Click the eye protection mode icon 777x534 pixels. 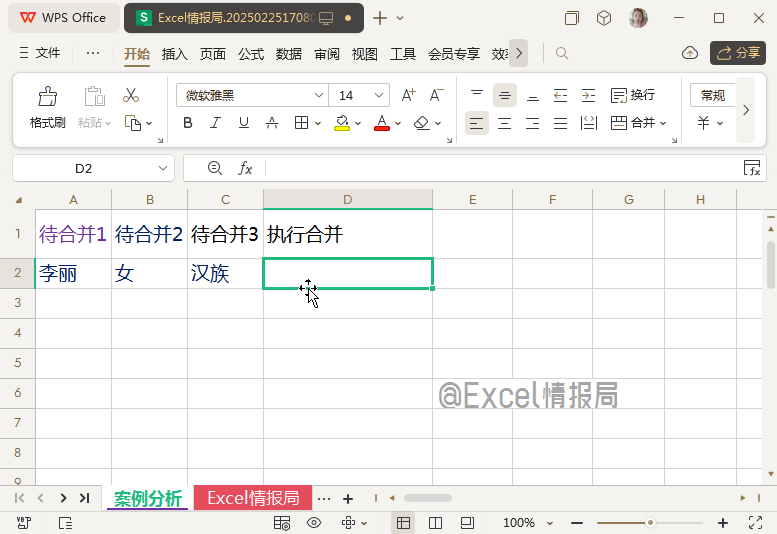click(314, 523)
